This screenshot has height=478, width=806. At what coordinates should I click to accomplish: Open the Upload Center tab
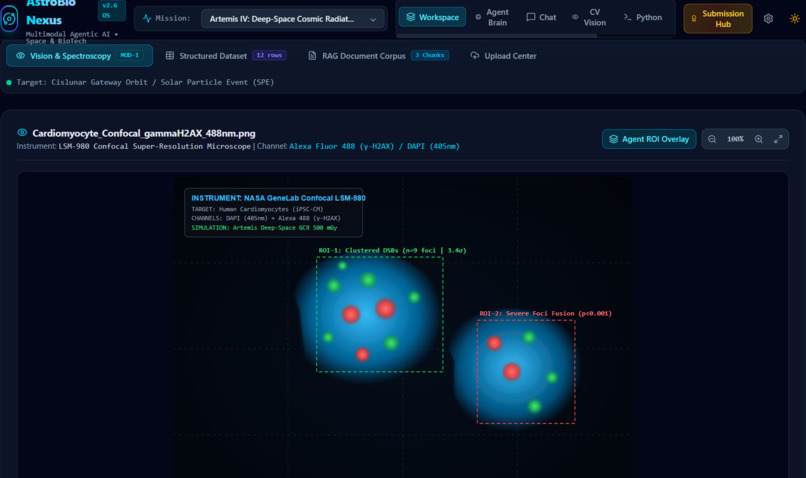click(503, 56)
